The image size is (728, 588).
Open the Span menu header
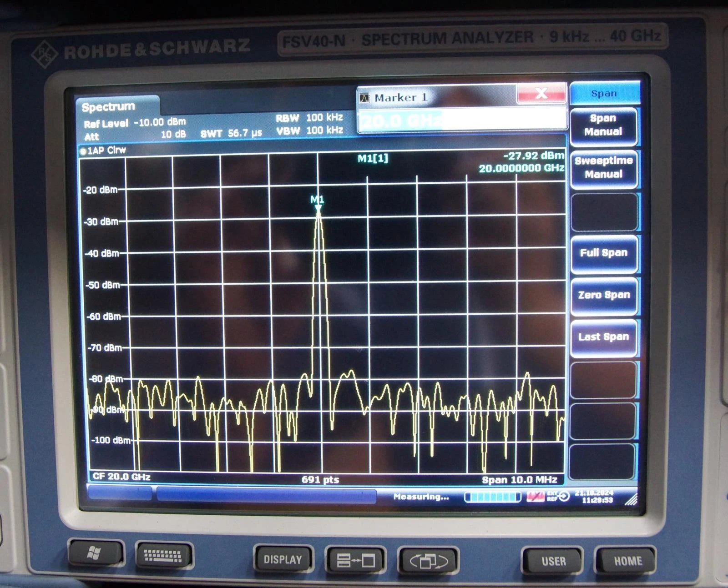point(604,93)
